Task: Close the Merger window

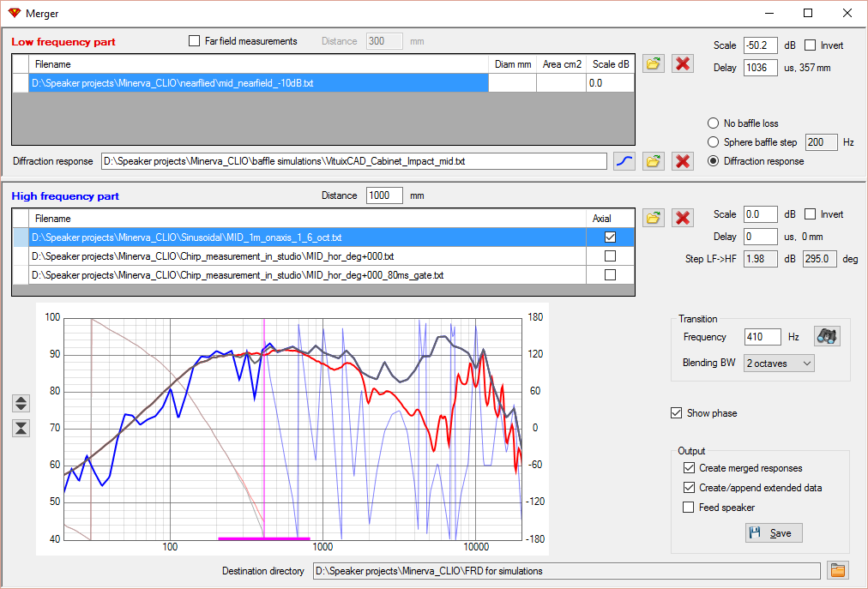Action: [x=847, y=13]
